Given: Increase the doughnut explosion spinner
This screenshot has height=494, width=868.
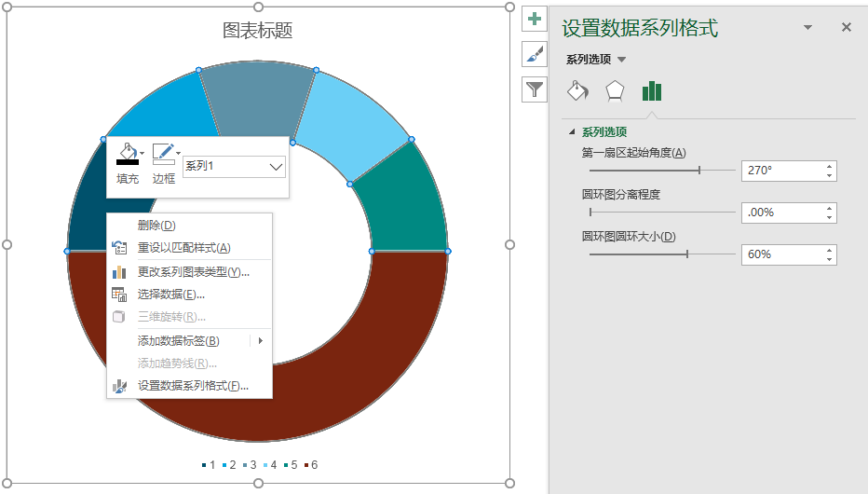Looking at the screenshot, I should [x=829, y=208].
